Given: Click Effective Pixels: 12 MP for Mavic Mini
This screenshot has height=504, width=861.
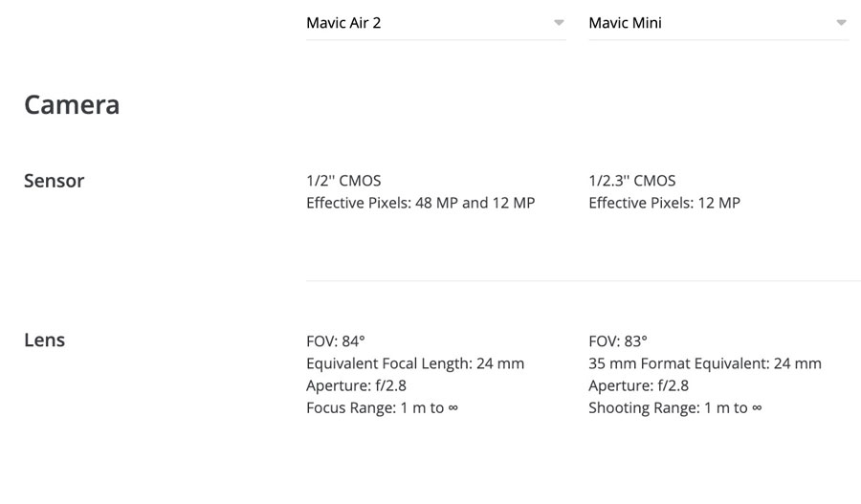Looking at the screenshot, I should coord(665,203).
